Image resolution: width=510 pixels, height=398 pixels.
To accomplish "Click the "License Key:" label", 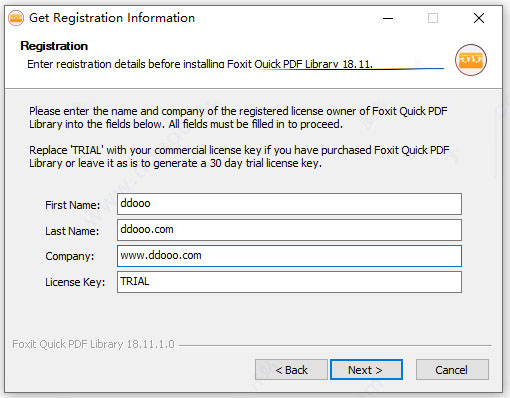I will [75, 282].
